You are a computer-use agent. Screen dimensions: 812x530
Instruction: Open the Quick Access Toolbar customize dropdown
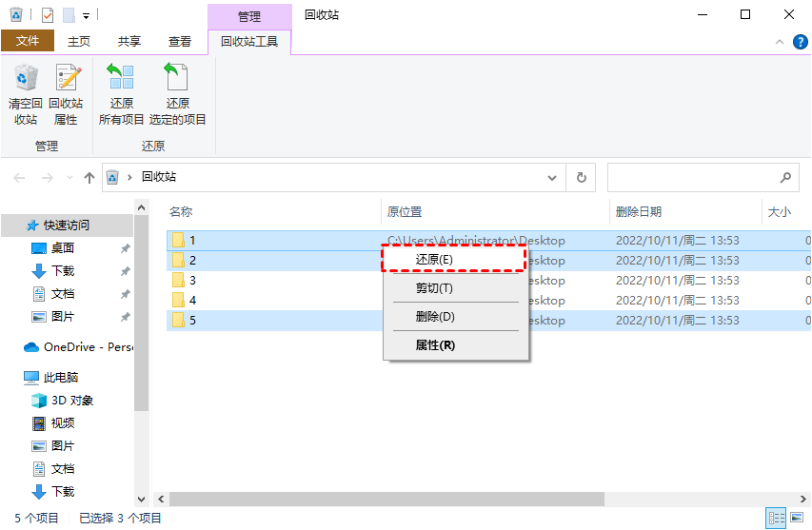click(x=86, y=15)
